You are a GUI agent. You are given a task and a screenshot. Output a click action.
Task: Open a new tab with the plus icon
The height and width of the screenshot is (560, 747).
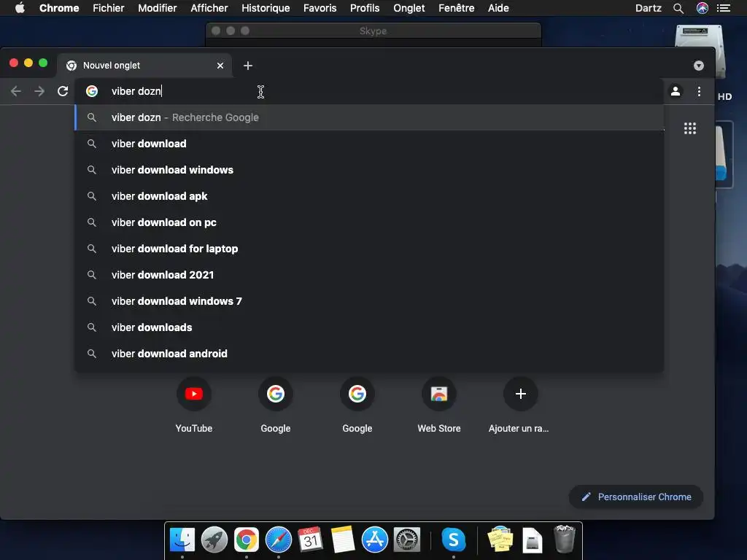coord(248,66)
